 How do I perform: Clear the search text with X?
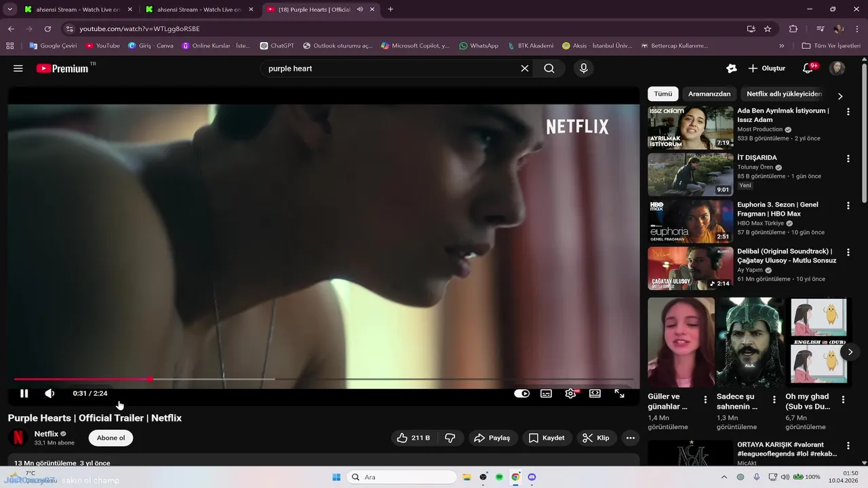(x=524, y=68)
